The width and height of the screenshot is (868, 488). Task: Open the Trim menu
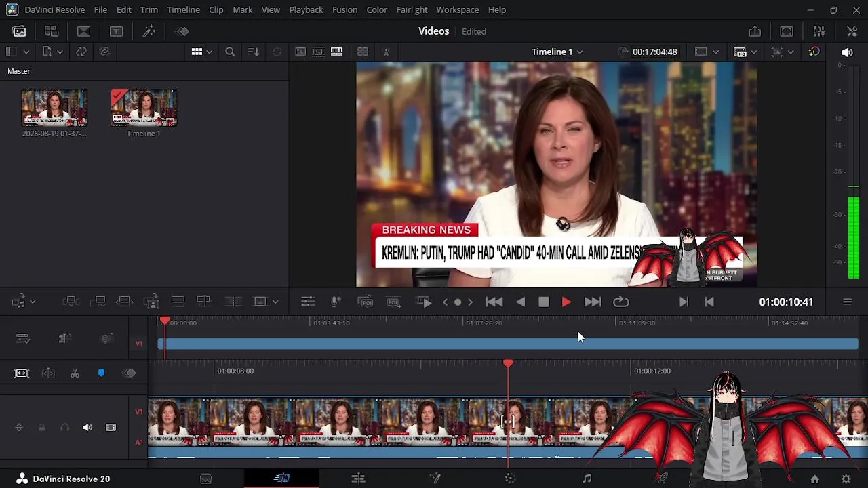tap(149, 9)
